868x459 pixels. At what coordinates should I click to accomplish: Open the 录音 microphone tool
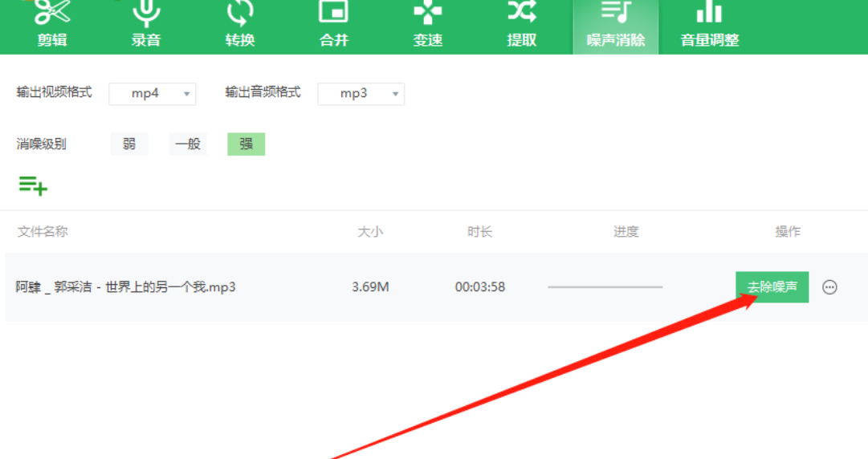click(x=145, y=25)
